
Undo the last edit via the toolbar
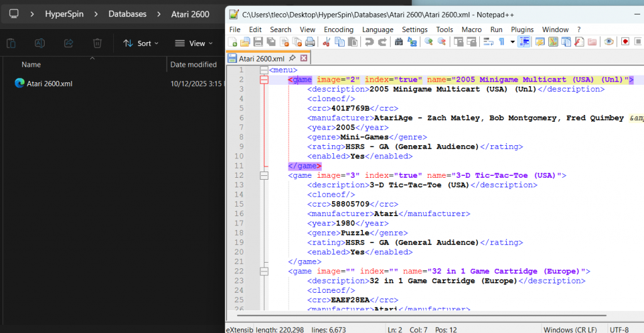point(369,42)
